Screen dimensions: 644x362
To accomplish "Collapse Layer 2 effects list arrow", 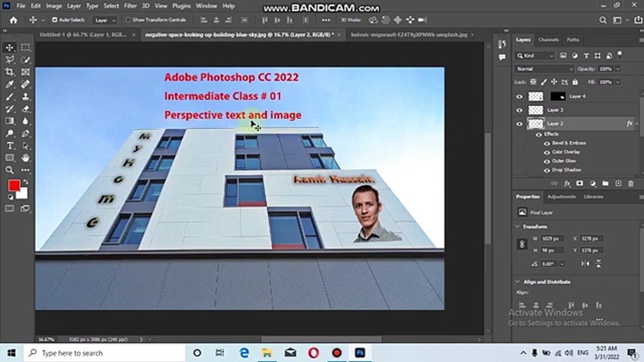I will click(x=637, y=124).
